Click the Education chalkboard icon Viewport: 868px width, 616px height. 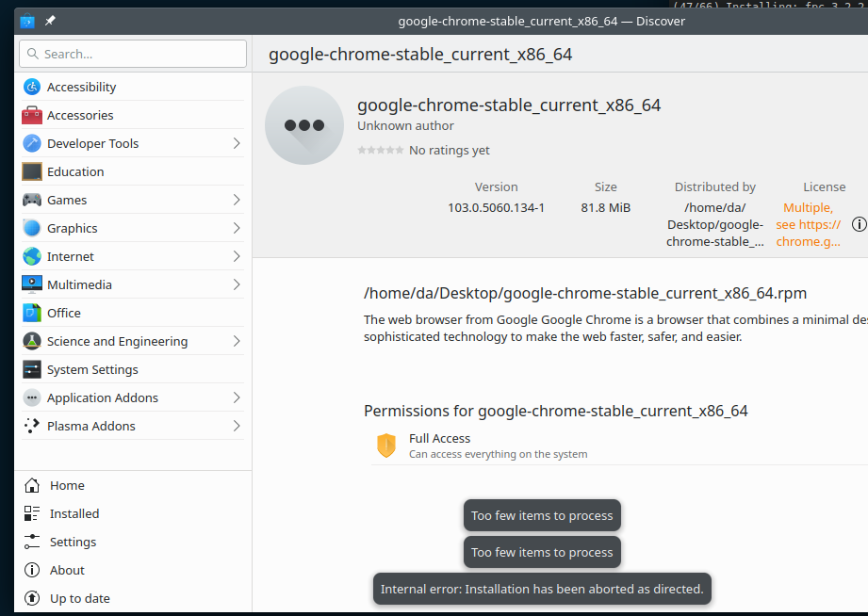(32, 171)
